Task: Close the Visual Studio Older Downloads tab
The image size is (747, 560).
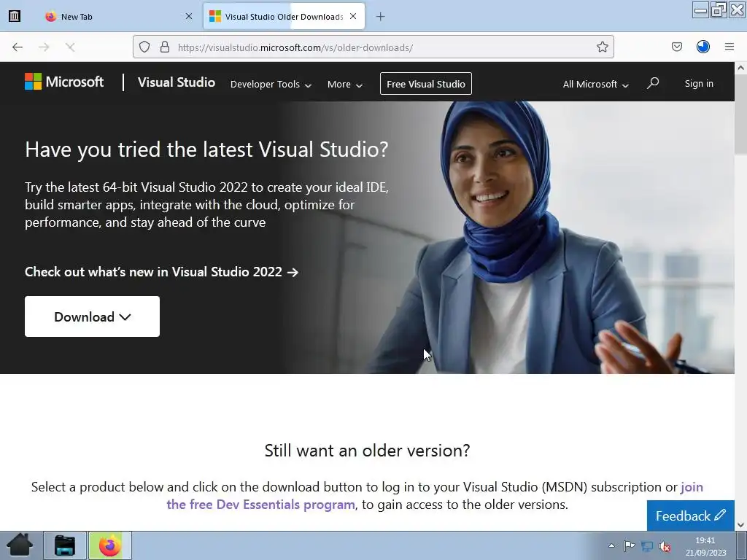Action: pyautogui.click(x=353, y=16)
